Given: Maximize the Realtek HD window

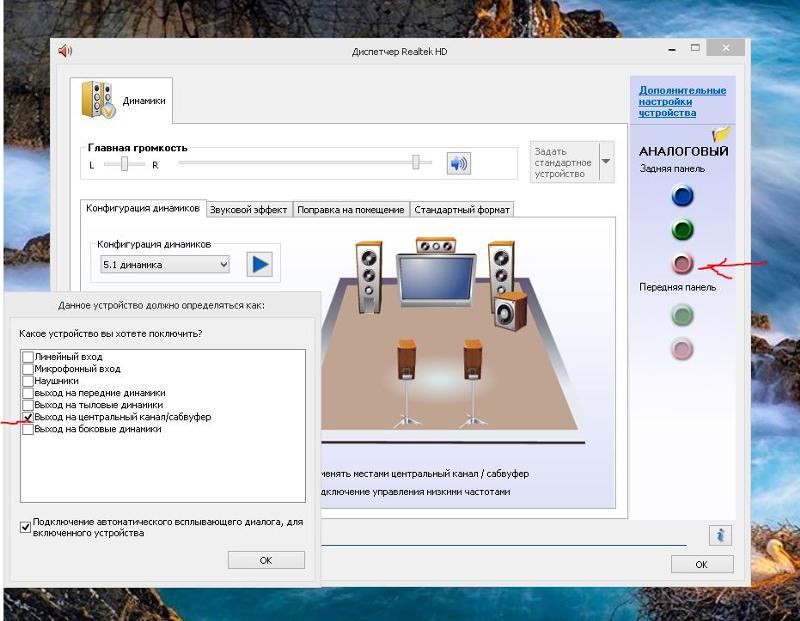Looking at the screenshot, I should pos(695,48).
